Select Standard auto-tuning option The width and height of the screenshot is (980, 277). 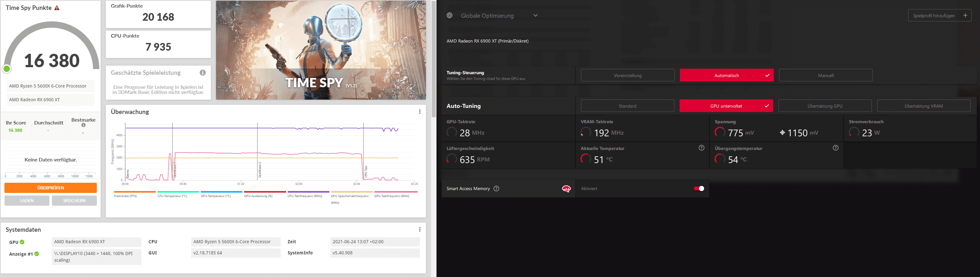tap(627, 106)
